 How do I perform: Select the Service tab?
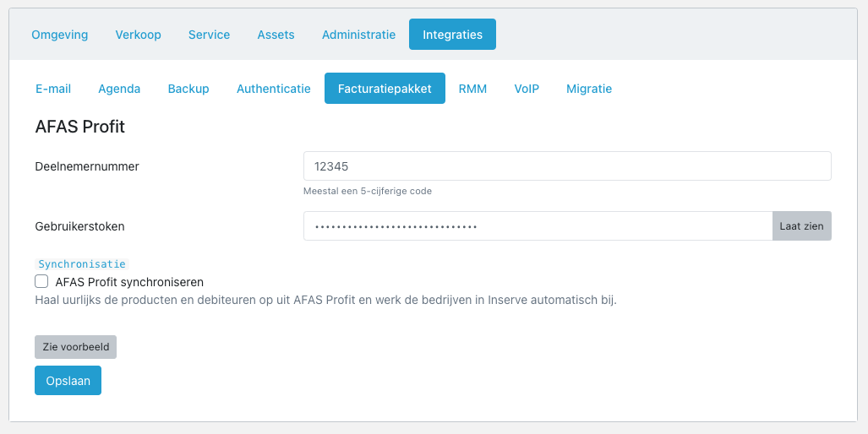point(209,35)
